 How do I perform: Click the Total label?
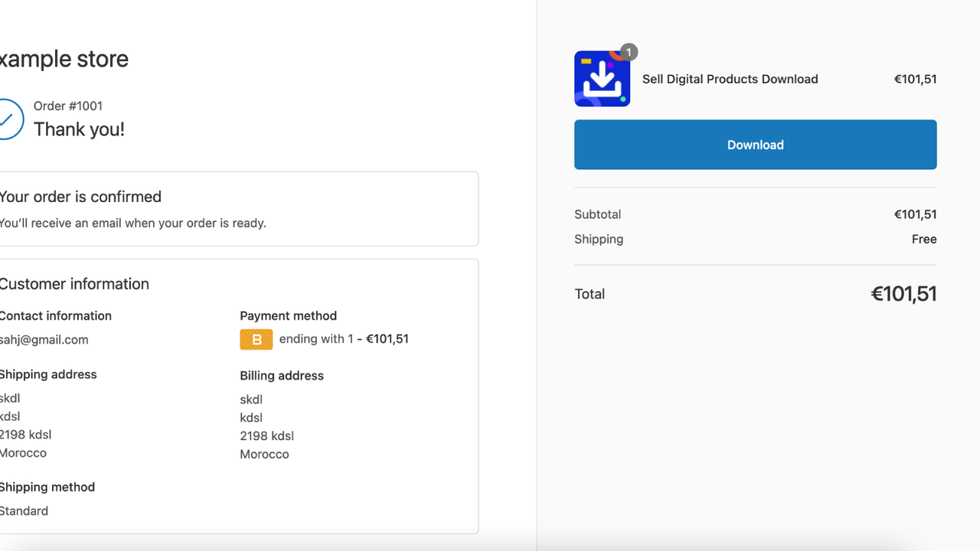(590, 294)
